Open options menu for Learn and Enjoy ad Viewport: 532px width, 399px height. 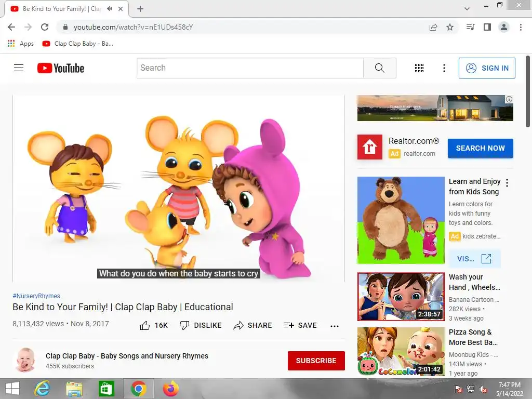[507, 183]
